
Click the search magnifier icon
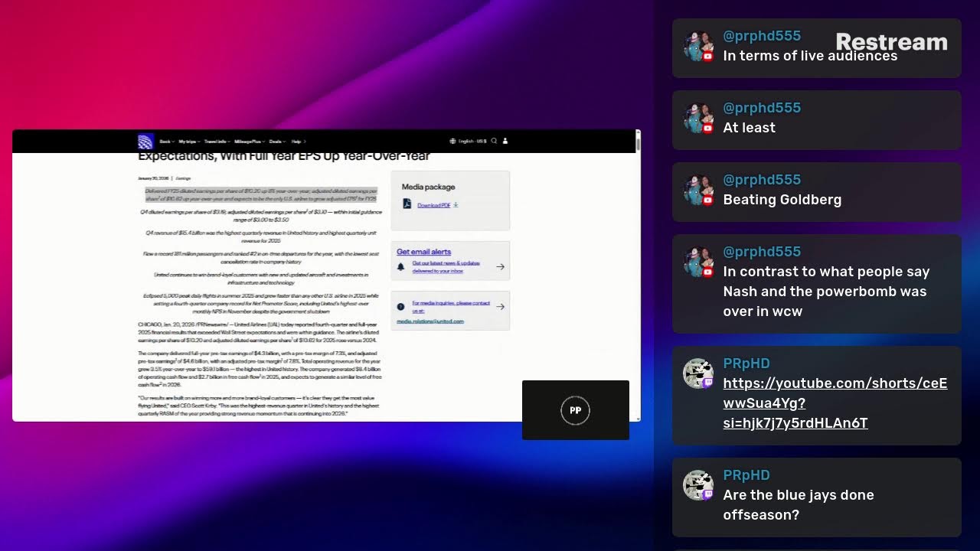[494, 141]
